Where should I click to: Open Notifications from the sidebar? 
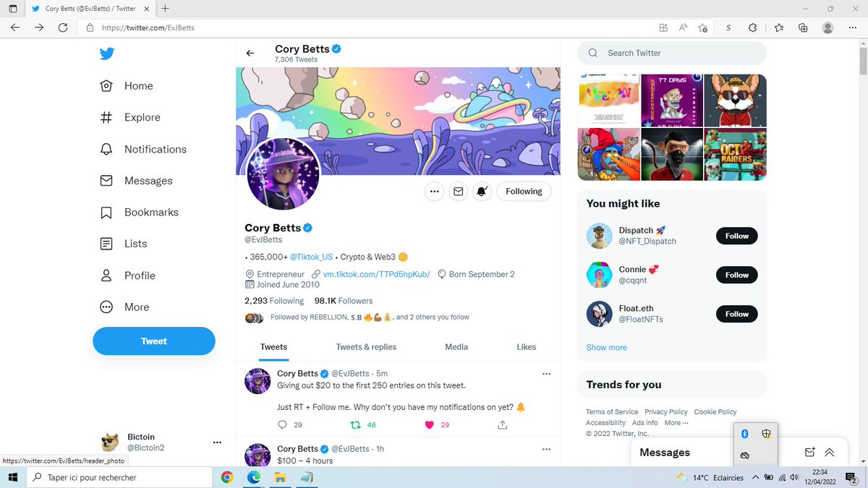(x=143, y=149)
